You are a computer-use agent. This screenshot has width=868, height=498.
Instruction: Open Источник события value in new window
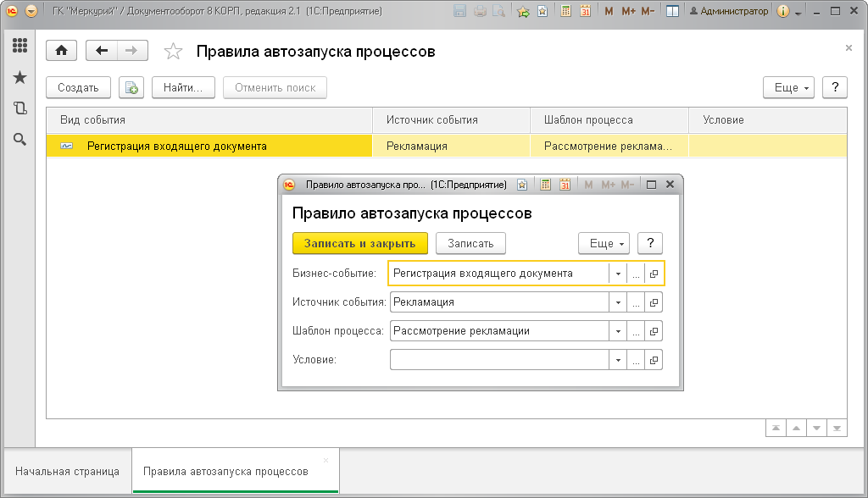(x=654, y=302)
